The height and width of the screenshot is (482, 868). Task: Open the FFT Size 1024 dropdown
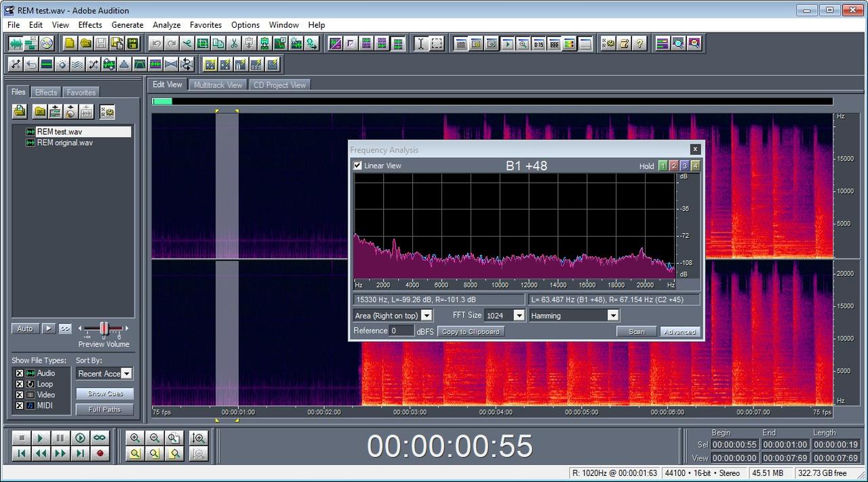[x=505, y=315]
